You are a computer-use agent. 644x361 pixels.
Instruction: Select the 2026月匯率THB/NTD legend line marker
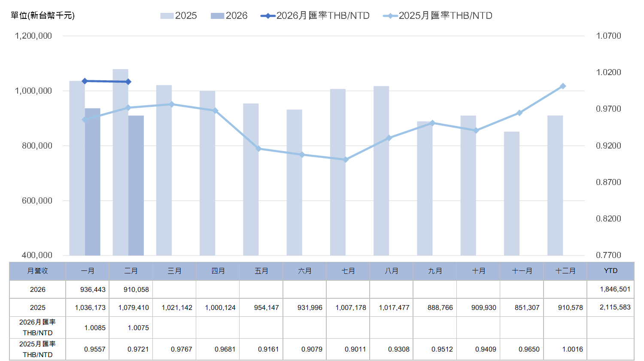pyautogui.click(x=268, y=16)
